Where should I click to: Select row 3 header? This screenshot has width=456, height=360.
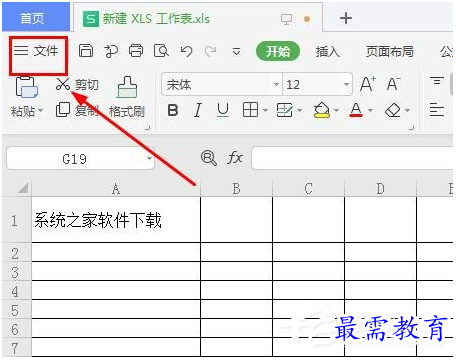click(x=16, y=272)
